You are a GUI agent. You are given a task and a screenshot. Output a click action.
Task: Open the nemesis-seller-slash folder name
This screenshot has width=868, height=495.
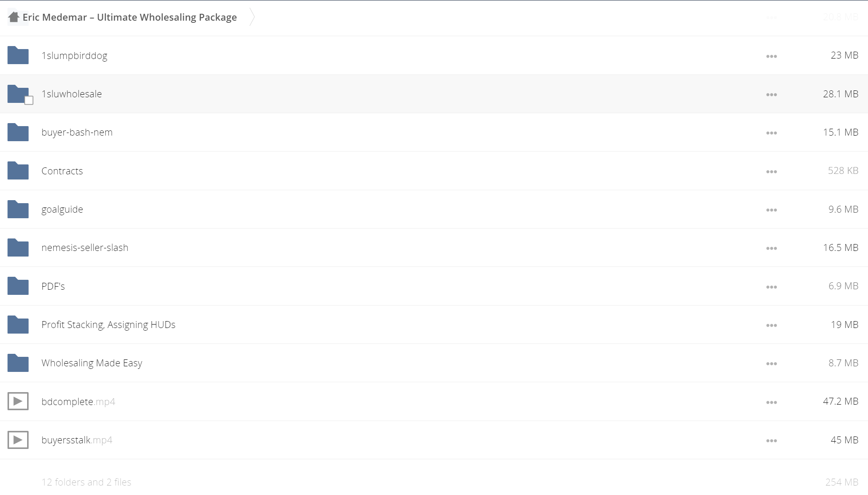[x=85, y=247]
